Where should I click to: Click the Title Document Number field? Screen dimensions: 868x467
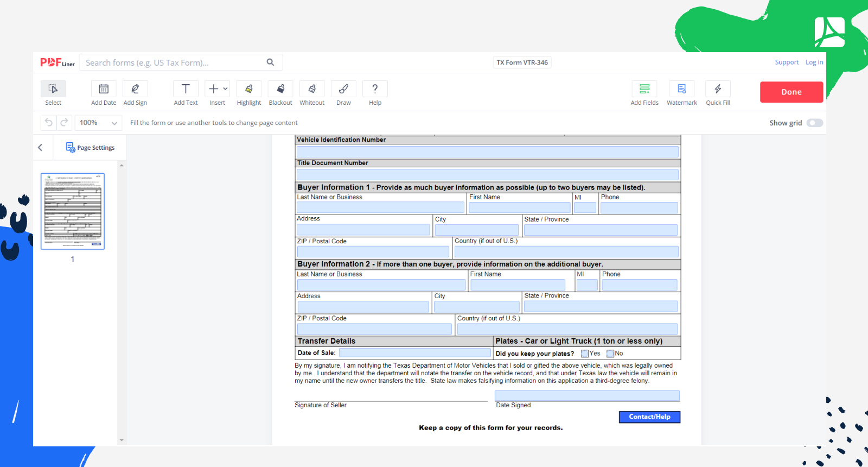click(x=487, y=174)
